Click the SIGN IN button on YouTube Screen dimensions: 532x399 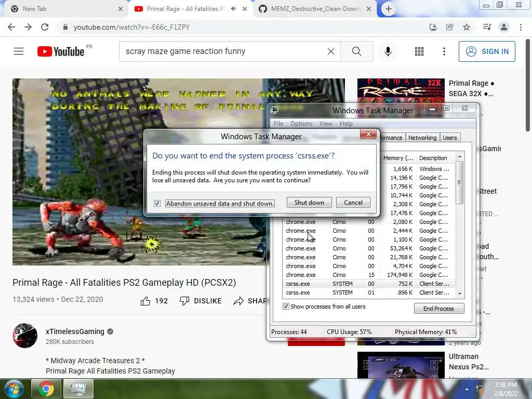[487, 51]
